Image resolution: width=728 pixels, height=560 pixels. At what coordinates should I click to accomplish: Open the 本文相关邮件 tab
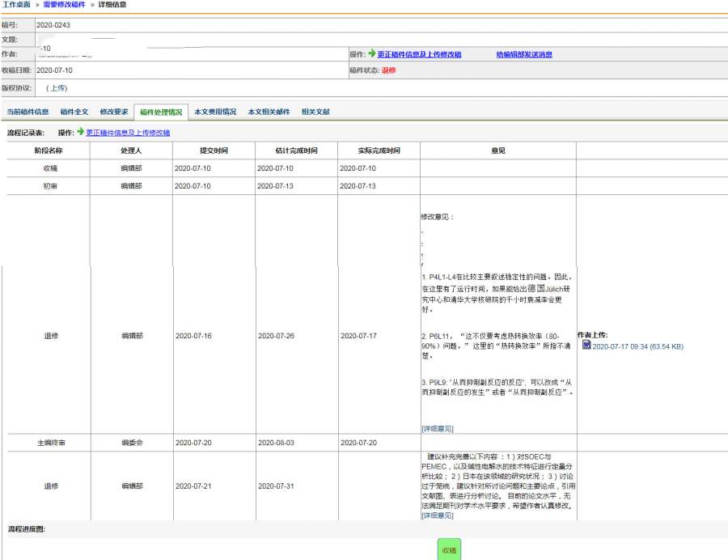(269, 112)
